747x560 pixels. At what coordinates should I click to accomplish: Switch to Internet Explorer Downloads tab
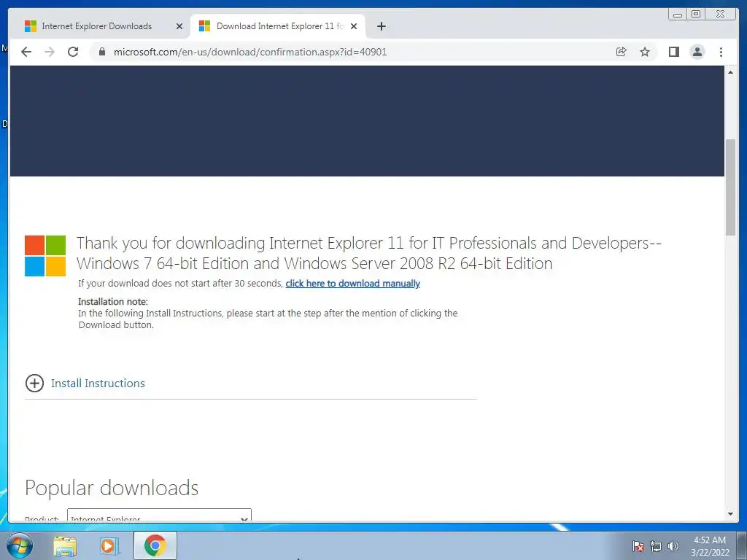point(96,26)
